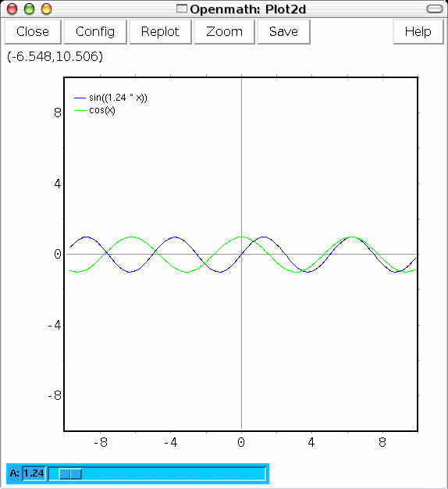Click the coordinate readout text above the plot

click(55, 56)
